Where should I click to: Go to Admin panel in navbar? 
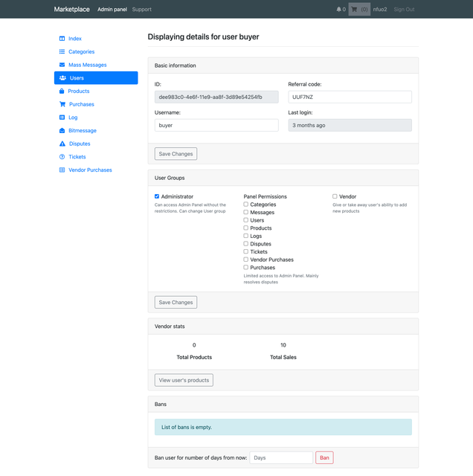[x=112, y=10]
